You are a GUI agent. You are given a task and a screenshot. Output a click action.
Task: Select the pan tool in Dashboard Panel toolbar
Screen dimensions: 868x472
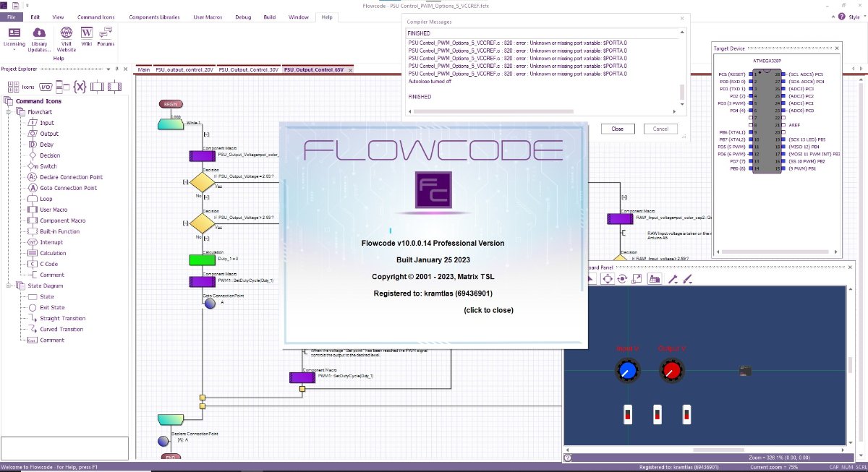point(608,278)
